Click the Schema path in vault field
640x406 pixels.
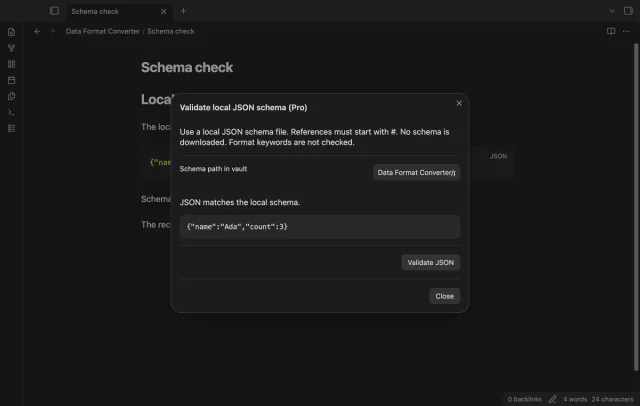point(416,173)
